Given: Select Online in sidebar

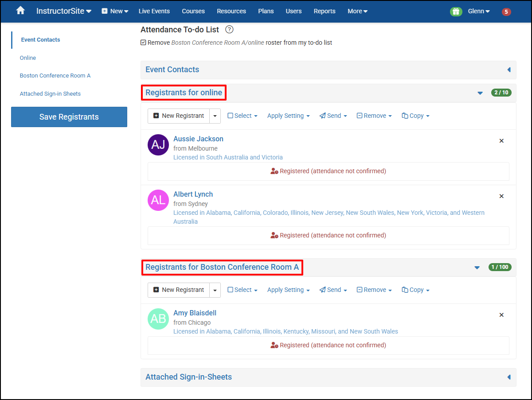Looking at the screenshot, I should 28,58.
